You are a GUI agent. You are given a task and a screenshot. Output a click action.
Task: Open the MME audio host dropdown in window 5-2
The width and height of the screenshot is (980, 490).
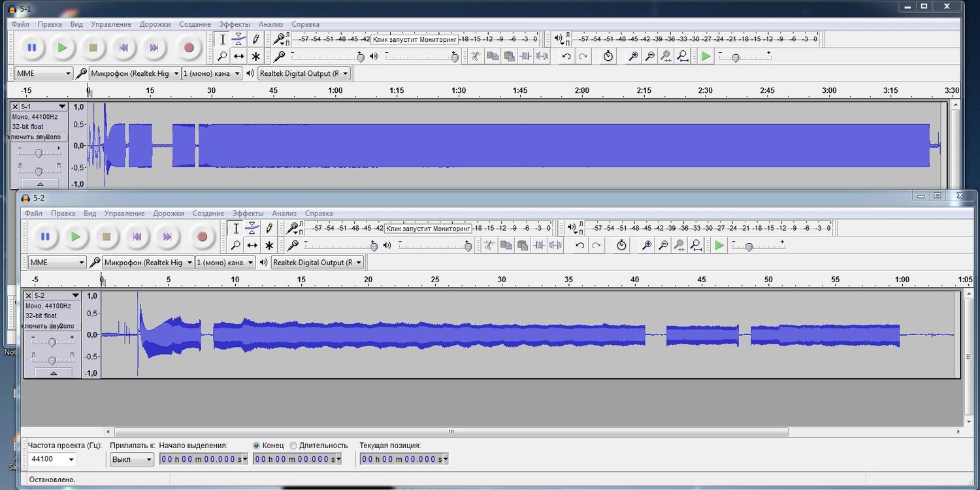(57, 263)
